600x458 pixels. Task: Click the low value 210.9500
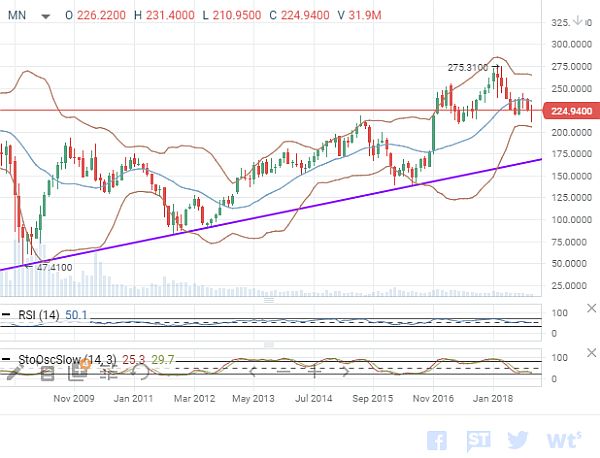point(237,15)
